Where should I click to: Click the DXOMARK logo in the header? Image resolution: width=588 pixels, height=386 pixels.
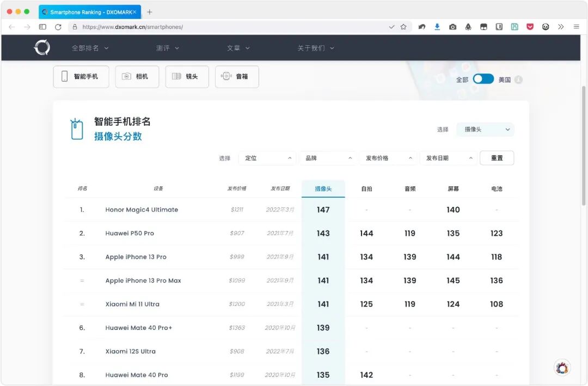42,48
